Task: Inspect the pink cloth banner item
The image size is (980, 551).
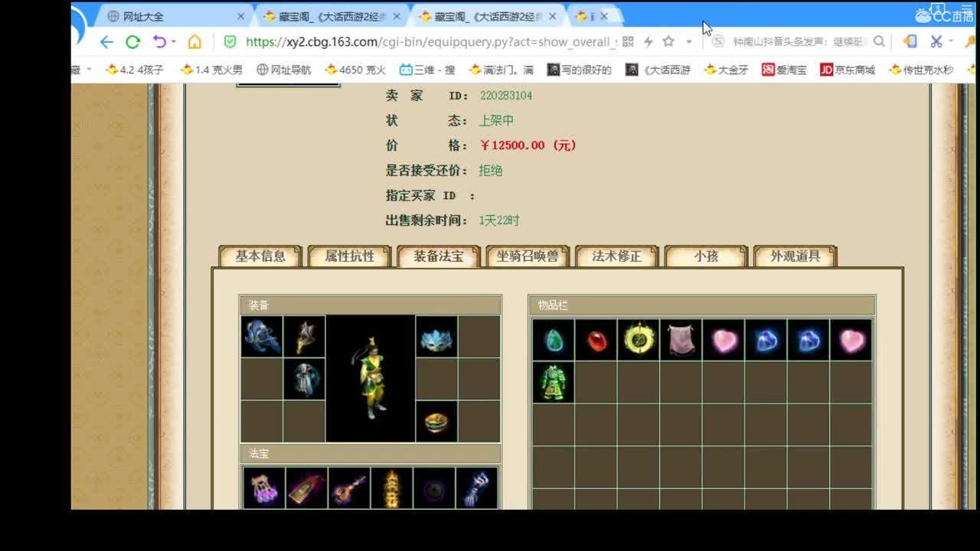Action: click(681, 340)
